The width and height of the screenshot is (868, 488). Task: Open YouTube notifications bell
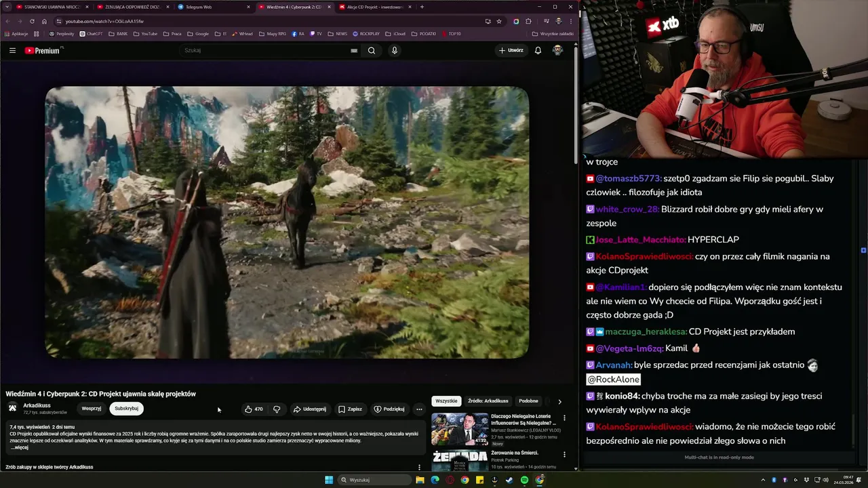click(538, 50)
